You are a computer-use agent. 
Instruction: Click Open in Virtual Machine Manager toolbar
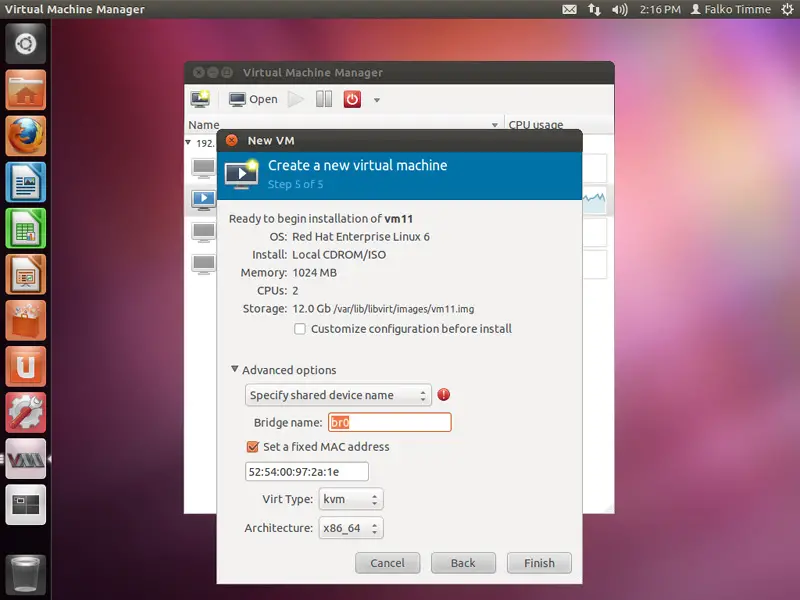pyautogui.click(x=253, y=99)
